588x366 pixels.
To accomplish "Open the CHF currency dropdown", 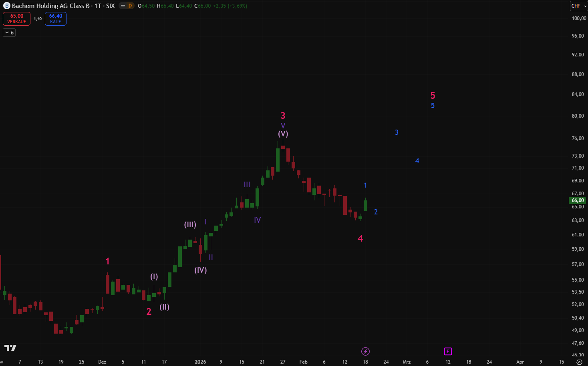I will pos(578,6).
